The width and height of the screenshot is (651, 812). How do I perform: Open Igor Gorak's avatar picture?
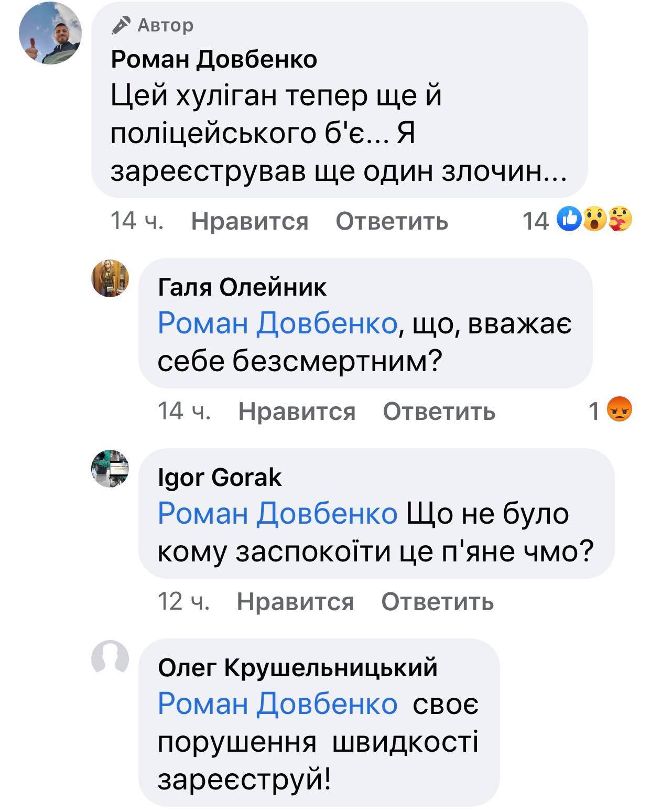click(x=110, y=469)
